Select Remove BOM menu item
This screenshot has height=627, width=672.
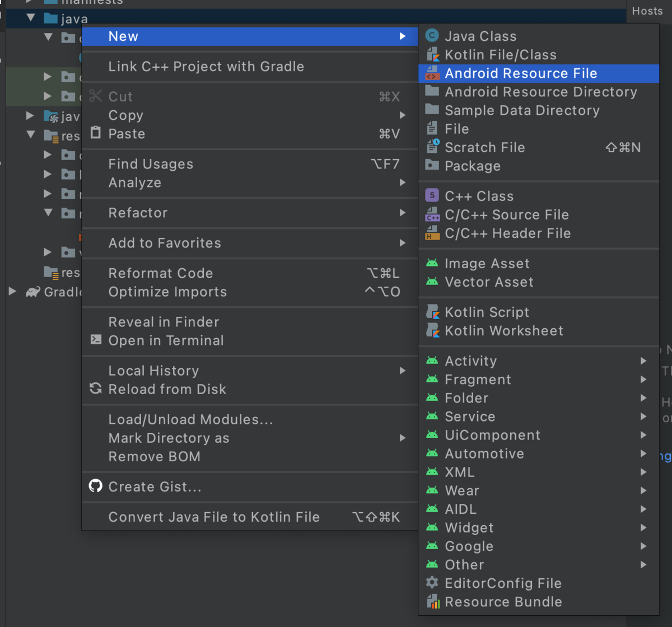click(250, 456)
